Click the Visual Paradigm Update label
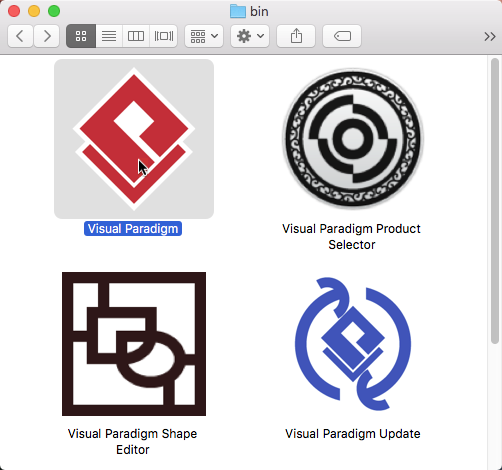Viewport: 502px width, 470px height. coord(353,434)
